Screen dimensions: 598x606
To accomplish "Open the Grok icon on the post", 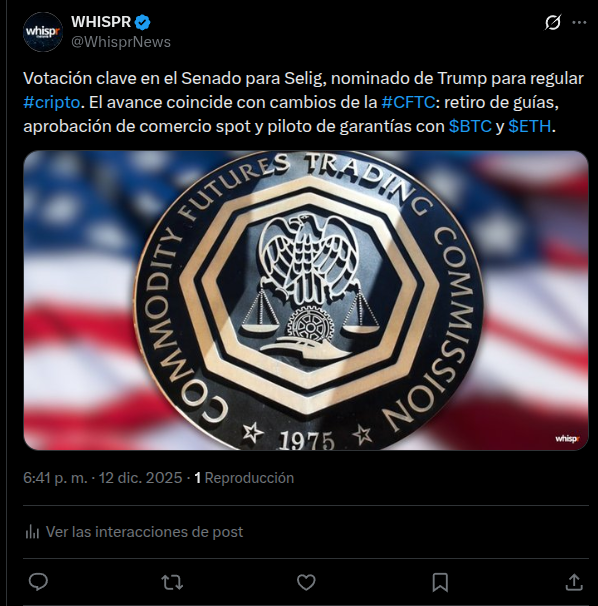I will pos(553,22).
